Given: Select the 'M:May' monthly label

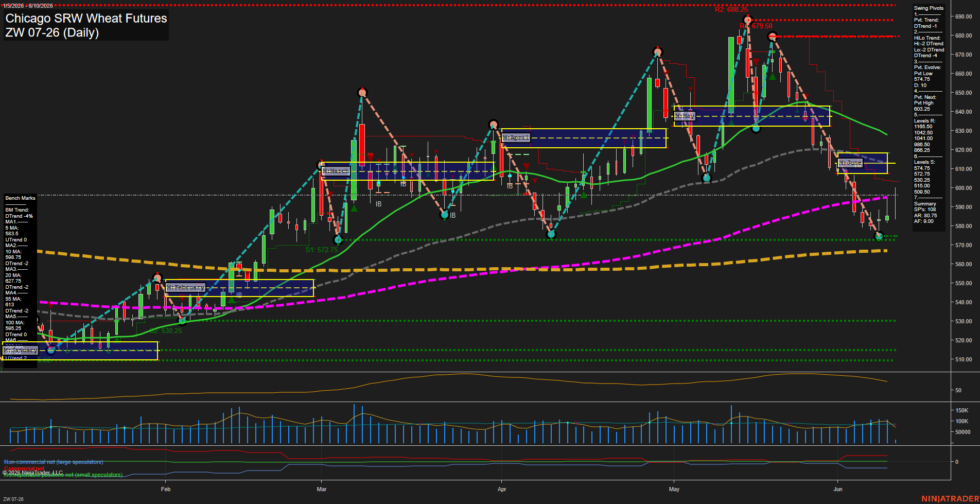Looking at the screenshot, I should point(685,116).
